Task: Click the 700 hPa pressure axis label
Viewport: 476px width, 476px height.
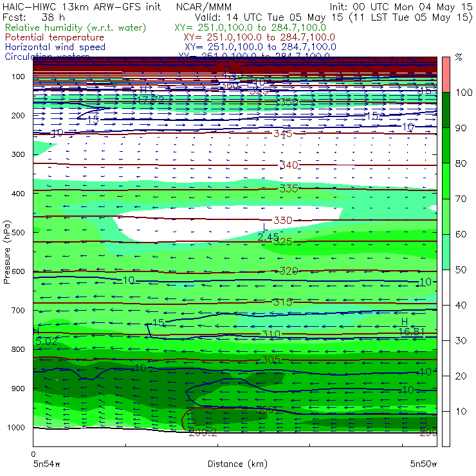Action: tap(18, 310)
